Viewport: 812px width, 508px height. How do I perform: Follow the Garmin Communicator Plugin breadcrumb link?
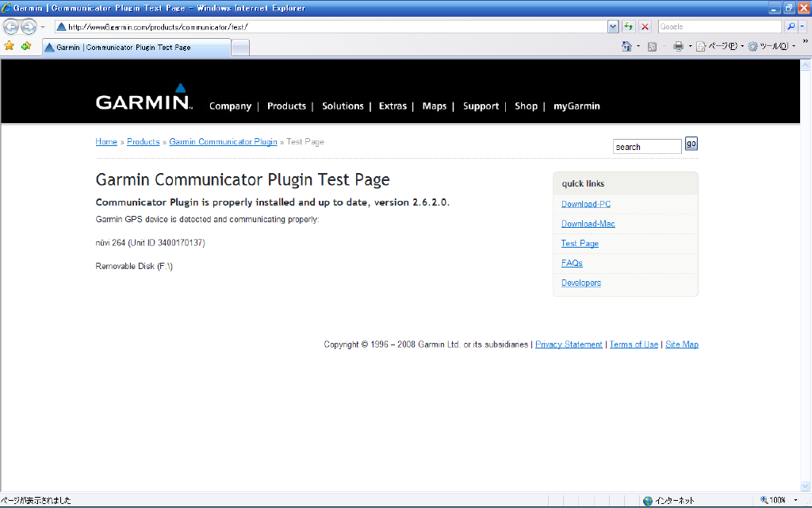coord(223,141)
